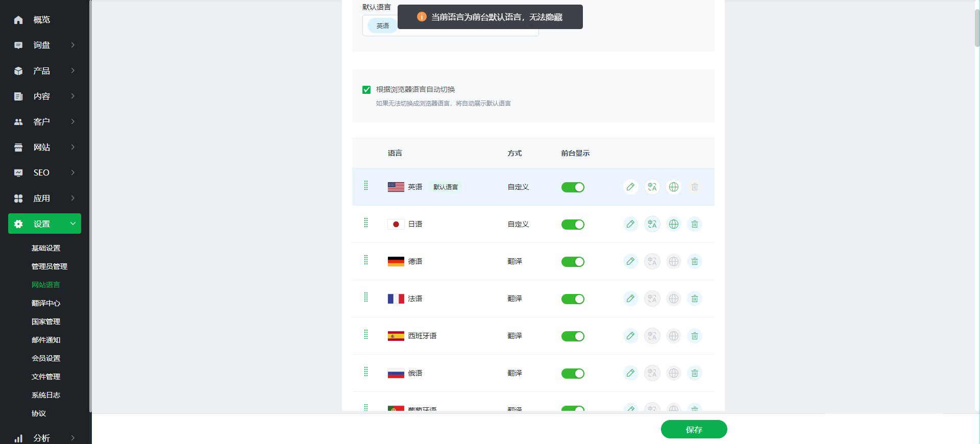Click the drag handle icon of 德语 row

click(x=366, y=260)
